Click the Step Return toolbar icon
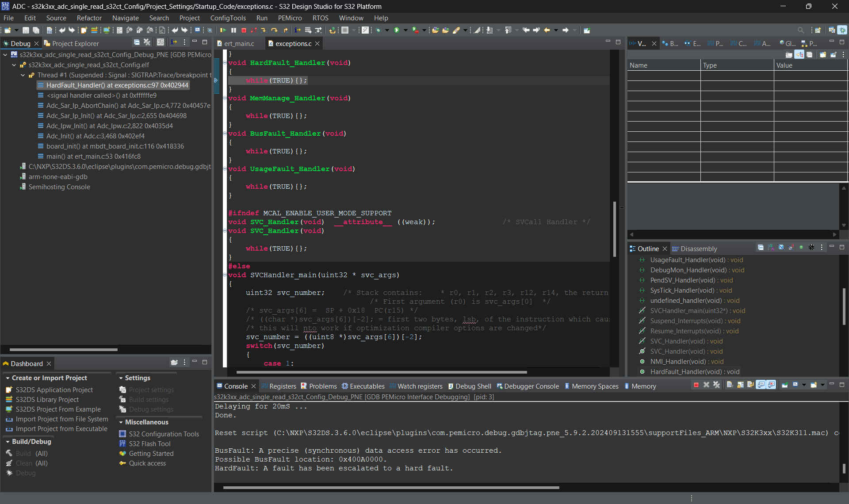This screenshot has width=849, height=504. click(285, 30)
